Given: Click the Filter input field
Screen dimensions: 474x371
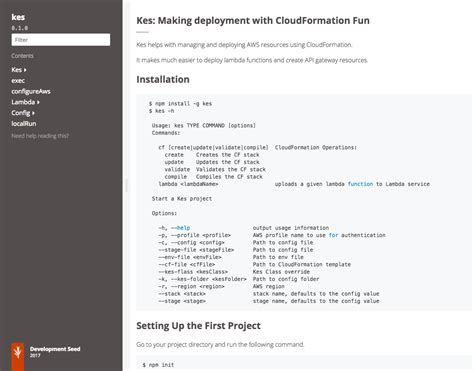Looking at the screenshot, I should pos(61,40).
